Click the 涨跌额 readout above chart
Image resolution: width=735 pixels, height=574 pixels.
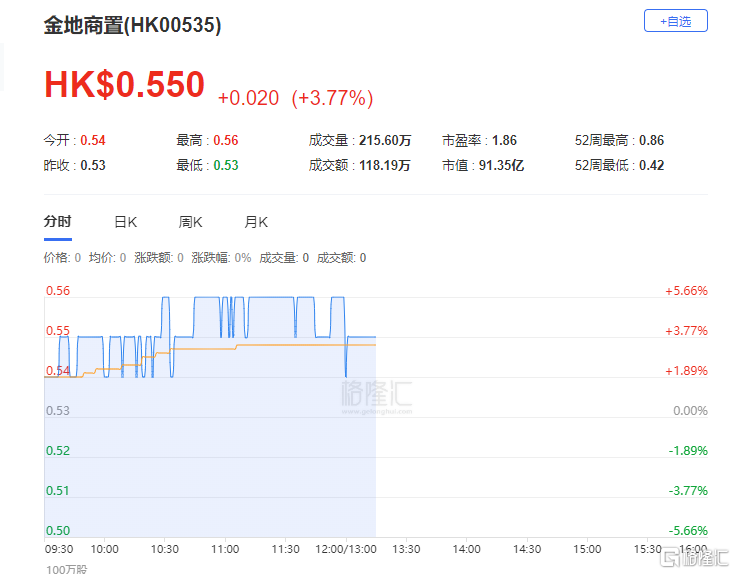coord(159,258)
